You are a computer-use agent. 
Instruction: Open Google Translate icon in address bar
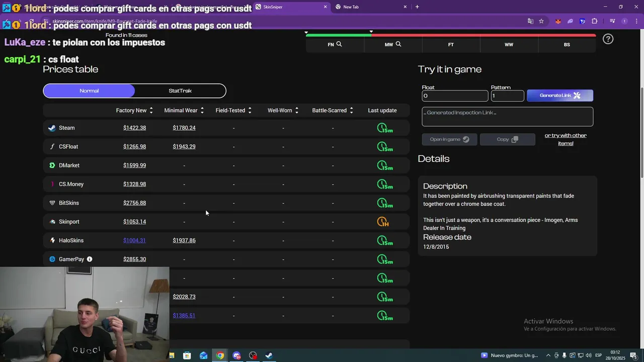point(530,21)
